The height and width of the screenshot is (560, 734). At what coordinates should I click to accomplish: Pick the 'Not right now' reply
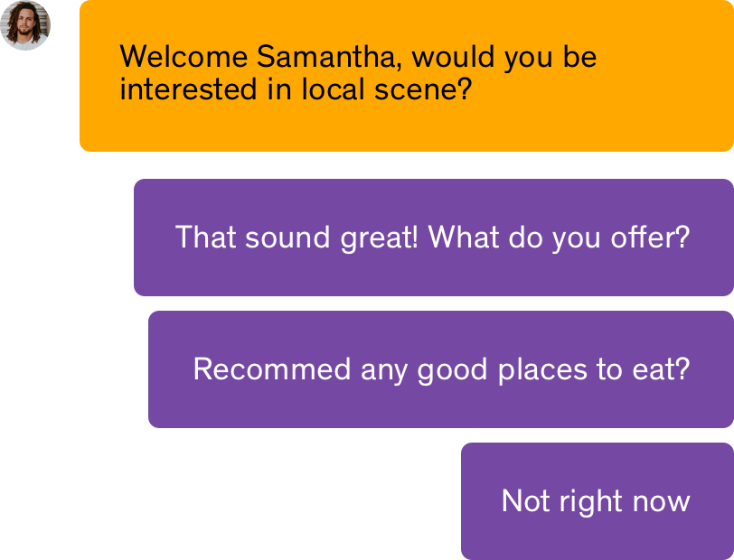(x=596, y=500)
